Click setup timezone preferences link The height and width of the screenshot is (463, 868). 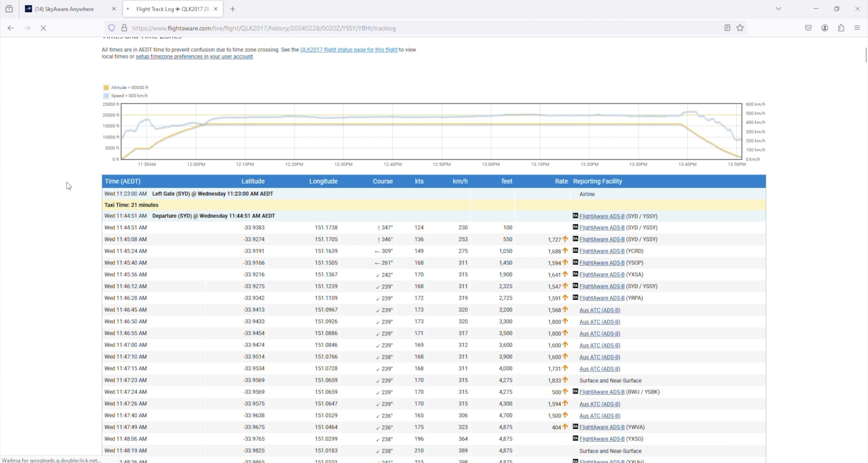click(194, 57)
